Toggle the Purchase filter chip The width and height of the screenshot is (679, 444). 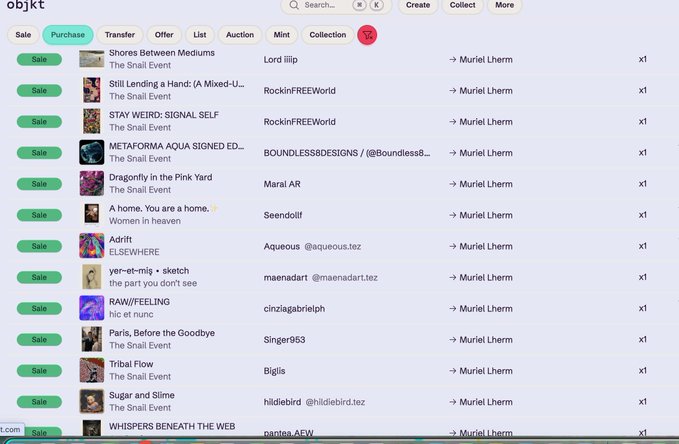tap(68, 35)
